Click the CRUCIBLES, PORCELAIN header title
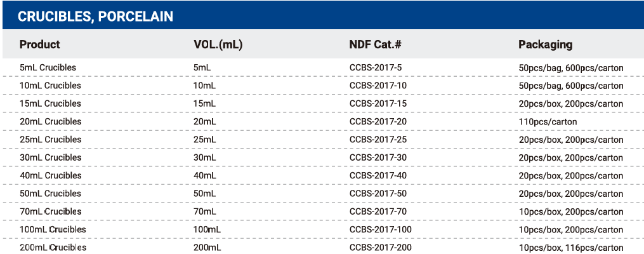Screen dimensions: 644x254 tap(95, 16)
